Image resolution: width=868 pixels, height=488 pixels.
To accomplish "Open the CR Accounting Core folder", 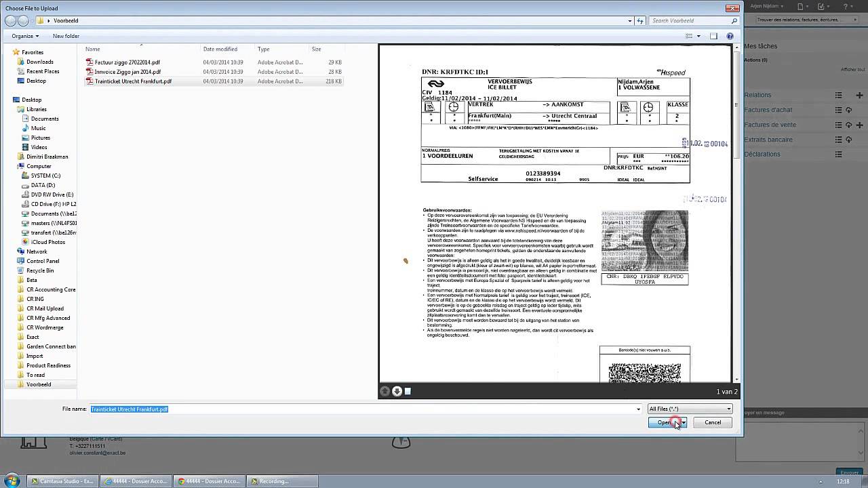I will 51,289.
